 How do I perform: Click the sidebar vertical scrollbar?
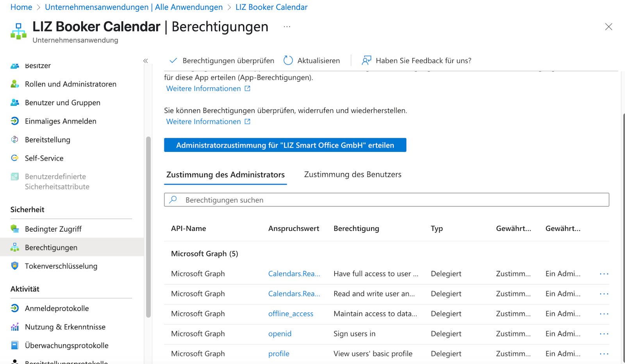pos(148,227)
